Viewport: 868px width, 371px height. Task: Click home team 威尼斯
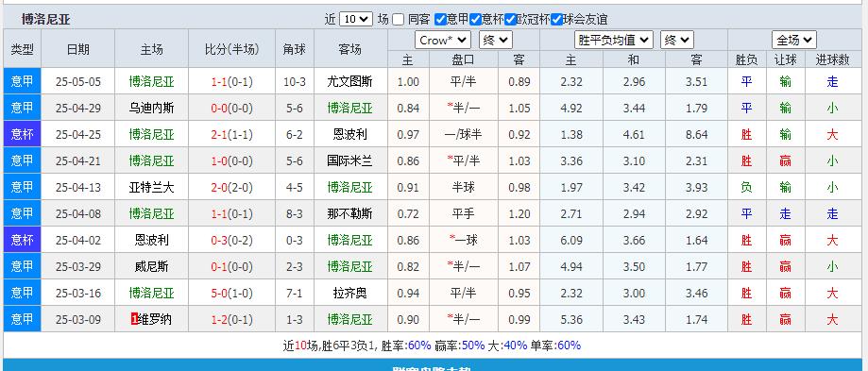[x=152, y=266]
